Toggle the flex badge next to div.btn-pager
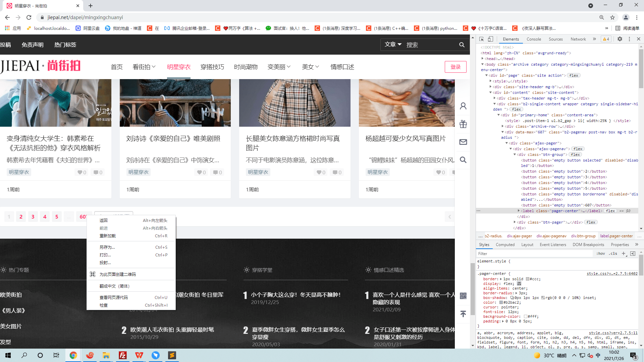644x362 pixels. 591,222
